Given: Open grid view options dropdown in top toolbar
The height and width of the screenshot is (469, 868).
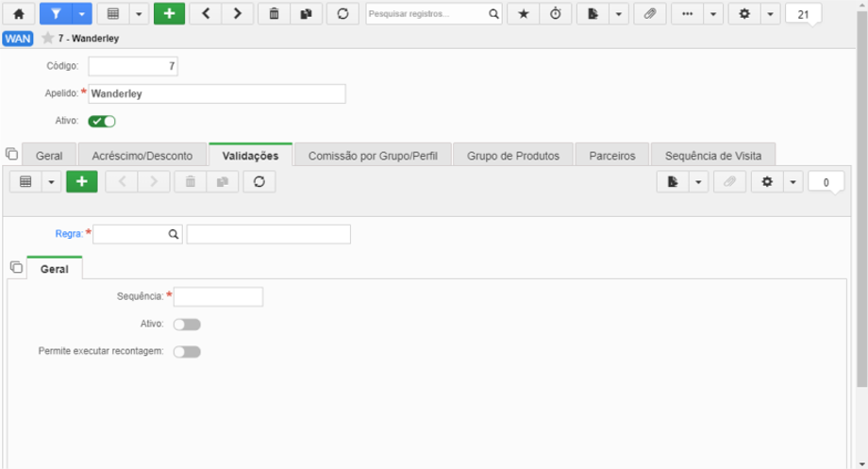Looking at the screenshot, I should pyautogui.click(x=139, y=14).
